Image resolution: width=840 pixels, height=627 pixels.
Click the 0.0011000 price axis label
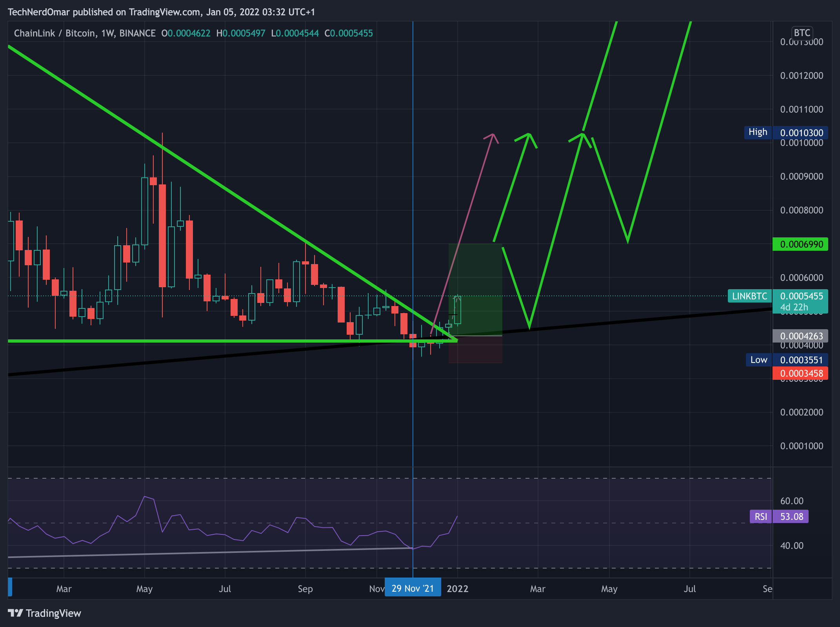click(802, 109)
